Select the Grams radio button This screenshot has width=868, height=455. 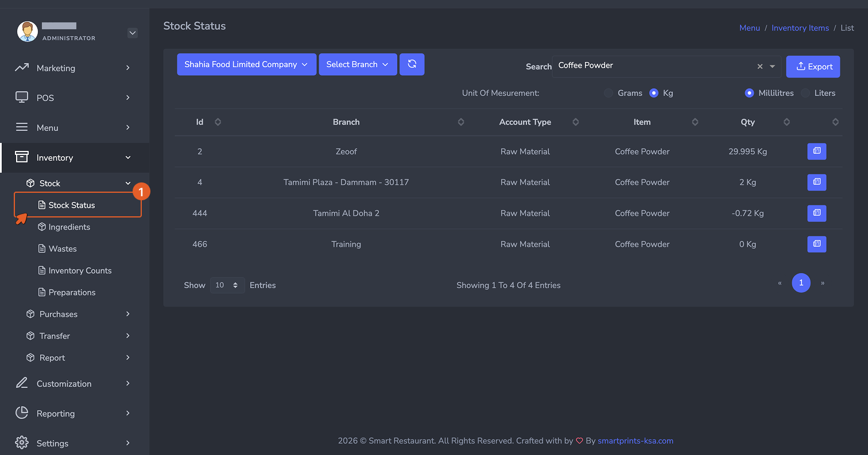[609, 93]
